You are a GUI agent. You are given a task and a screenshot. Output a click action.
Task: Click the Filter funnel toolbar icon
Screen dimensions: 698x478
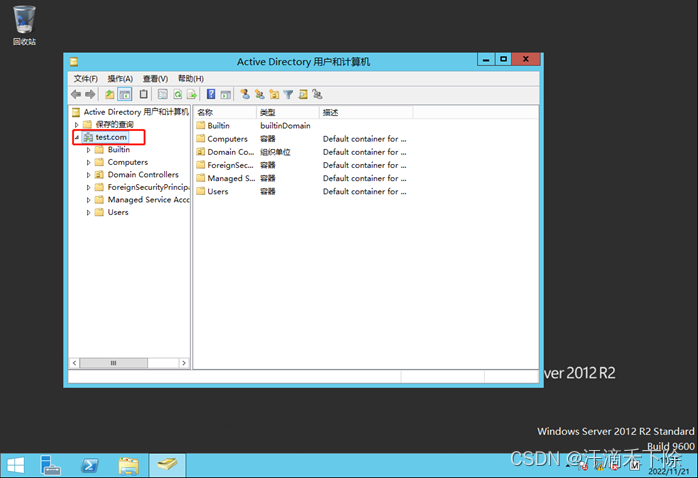click(288, 94)
